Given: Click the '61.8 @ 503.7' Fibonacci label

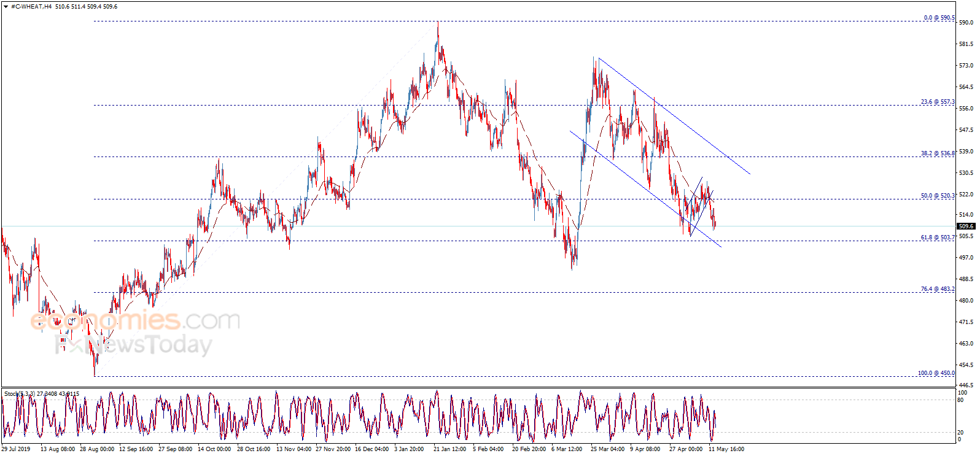Looking at the screenshot, I should 938,238.
